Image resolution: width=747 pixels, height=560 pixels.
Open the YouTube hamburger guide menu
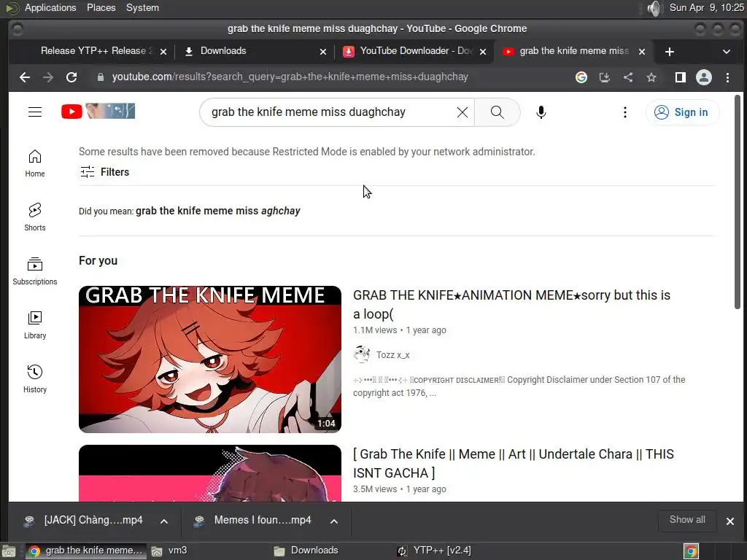click(x=35, y=112)
